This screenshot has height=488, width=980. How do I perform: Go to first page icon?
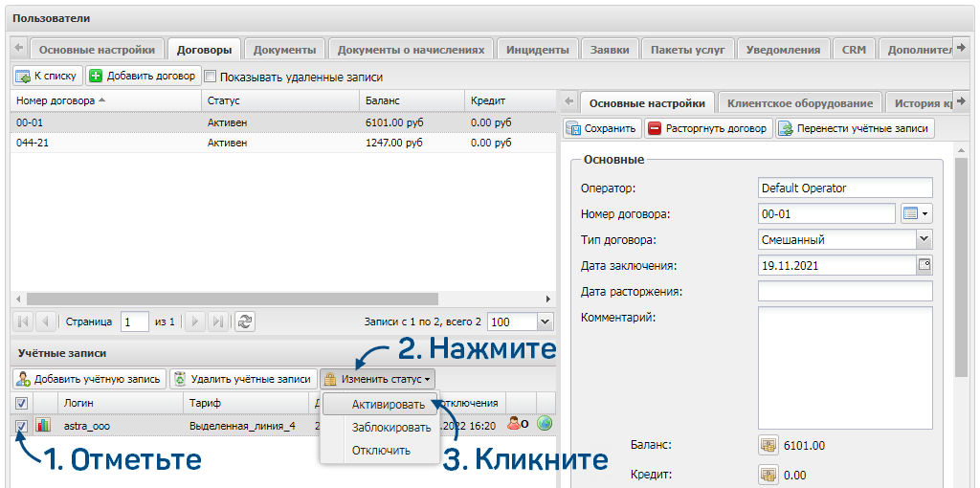tap(24, 322)
